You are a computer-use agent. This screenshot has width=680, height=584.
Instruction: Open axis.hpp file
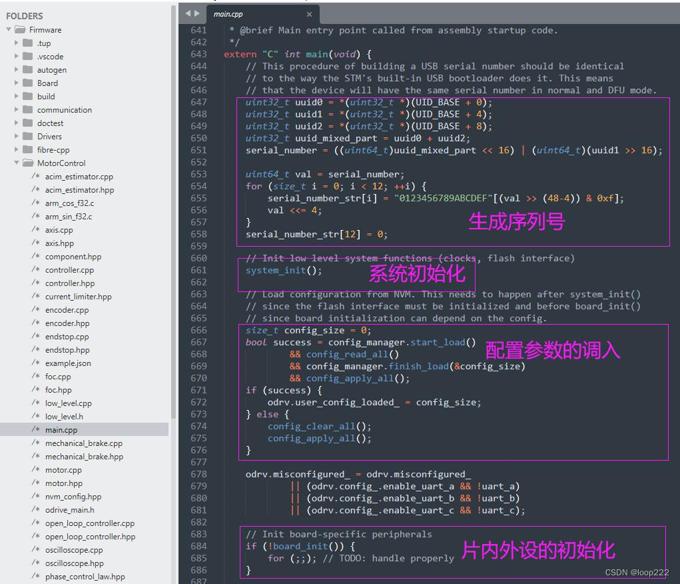tap(59, 243)
